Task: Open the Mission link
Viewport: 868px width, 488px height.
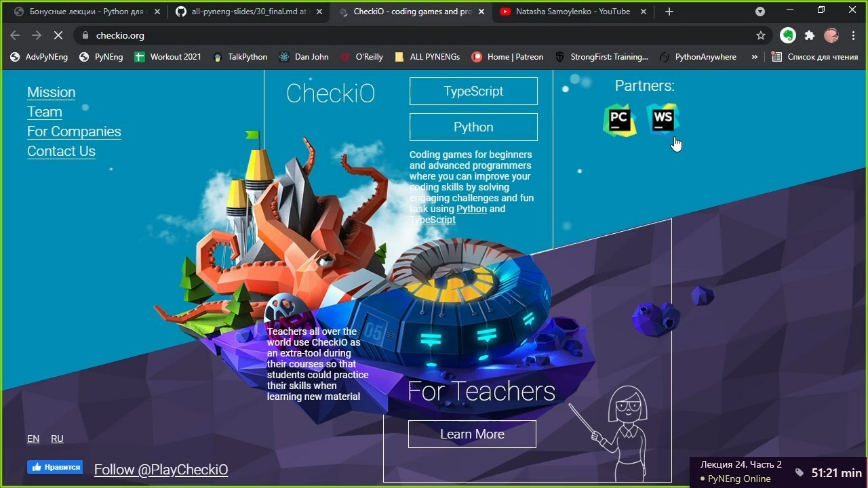Action: (52, 92)
